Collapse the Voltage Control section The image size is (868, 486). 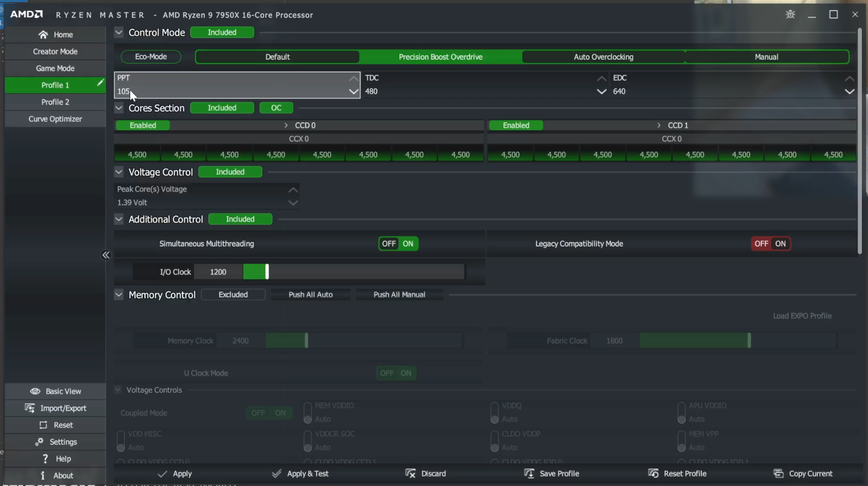pyautogui.click(x=118, y=172)
